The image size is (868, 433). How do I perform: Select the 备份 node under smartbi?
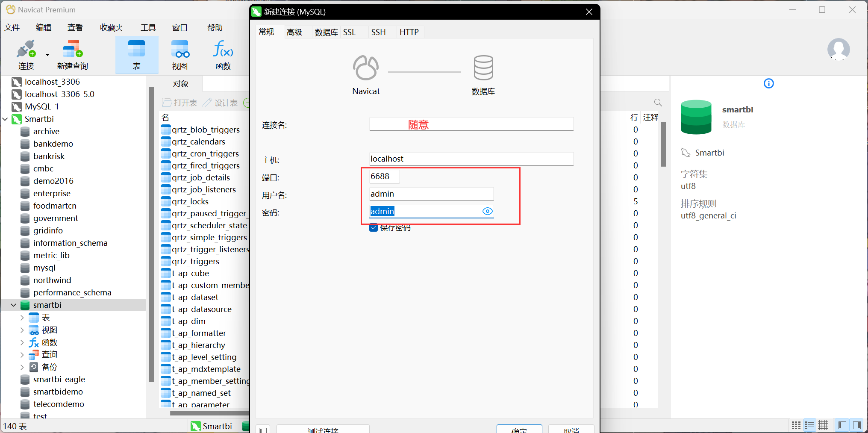[x=49, y=367]
